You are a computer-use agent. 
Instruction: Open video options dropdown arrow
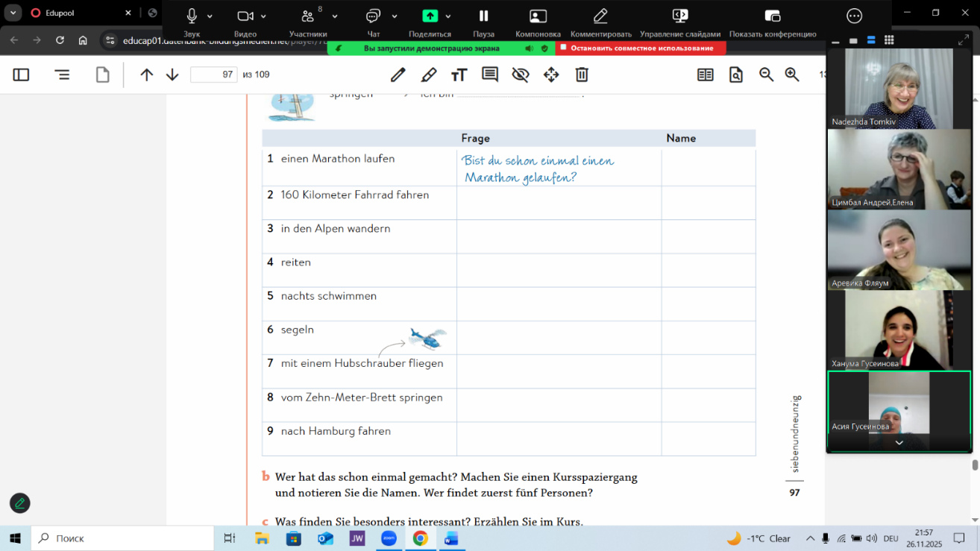263,16
